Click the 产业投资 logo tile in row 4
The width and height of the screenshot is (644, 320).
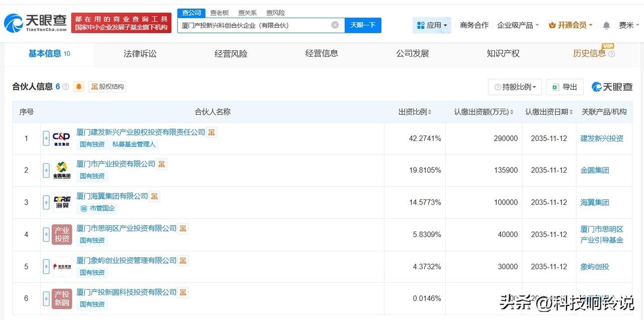point(61,234)
